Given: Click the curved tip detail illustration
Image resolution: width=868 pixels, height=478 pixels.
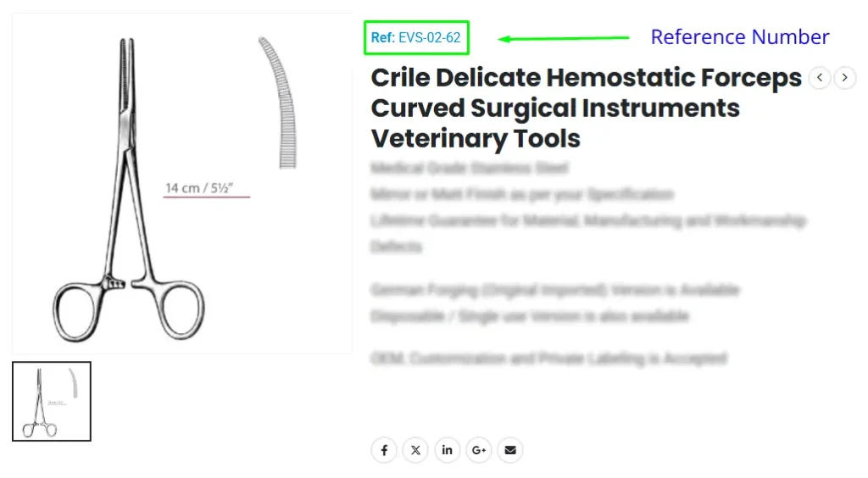Looking at the screenshot, I should [x=278, y=102].
